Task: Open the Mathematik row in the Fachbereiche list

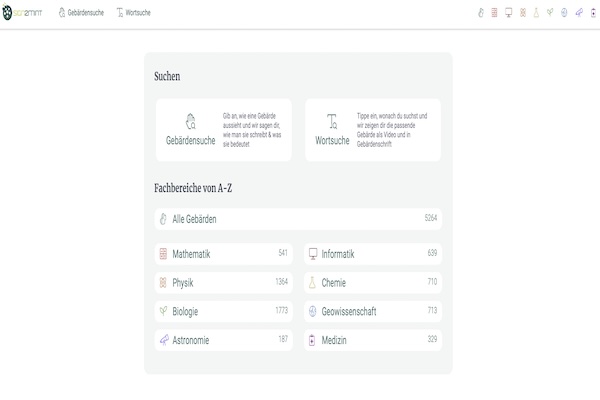Action: coord(224,254)
